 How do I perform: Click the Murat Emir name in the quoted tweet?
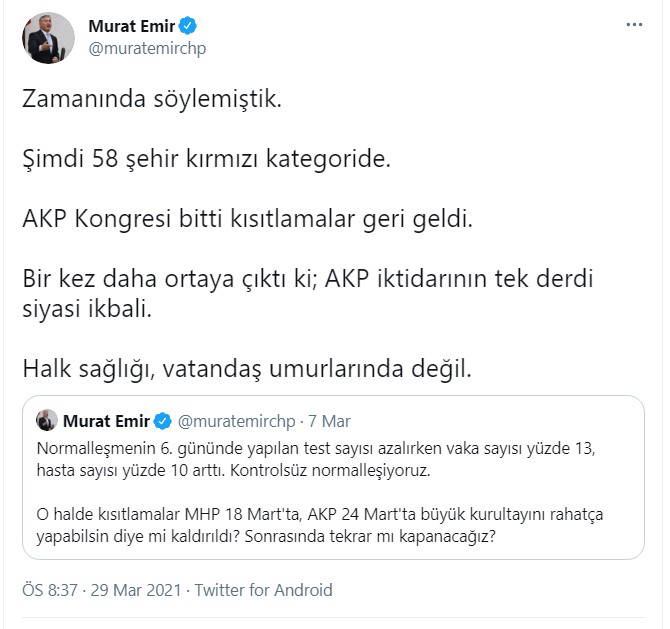pos(108,421)
